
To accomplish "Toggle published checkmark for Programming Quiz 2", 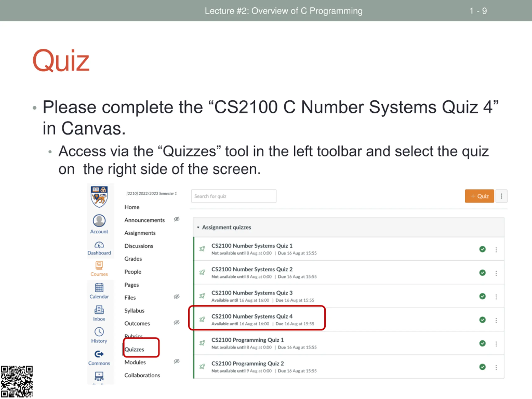I will (x=483, y=367).
